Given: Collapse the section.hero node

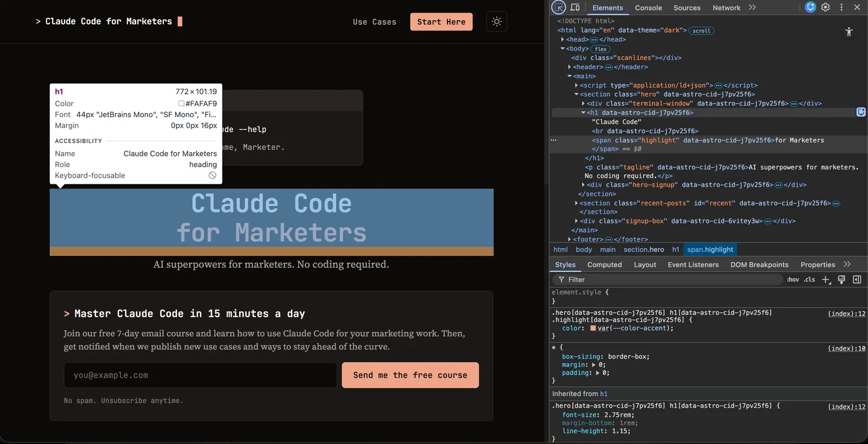Looking at the screenshot, I should point(576,94).
